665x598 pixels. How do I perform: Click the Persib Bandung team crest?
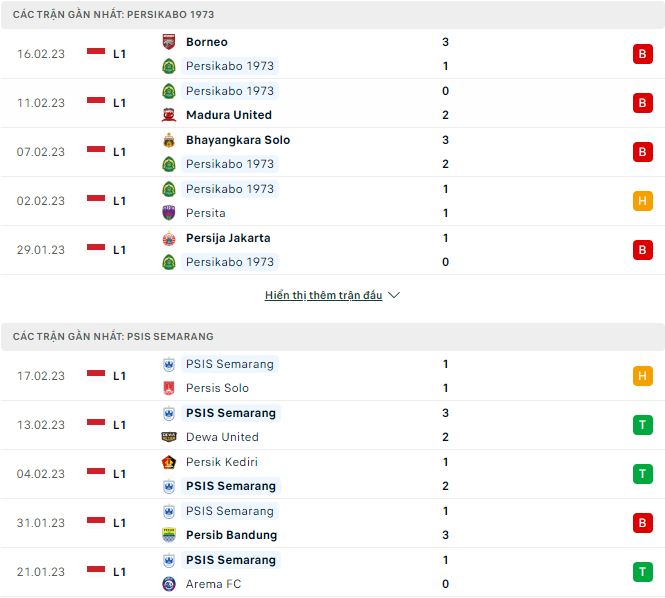(169, 535)
